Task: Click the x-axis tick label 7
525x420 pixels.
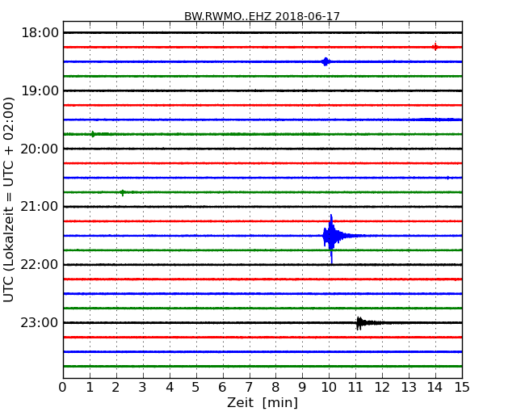Action: [x=249, y=388]
